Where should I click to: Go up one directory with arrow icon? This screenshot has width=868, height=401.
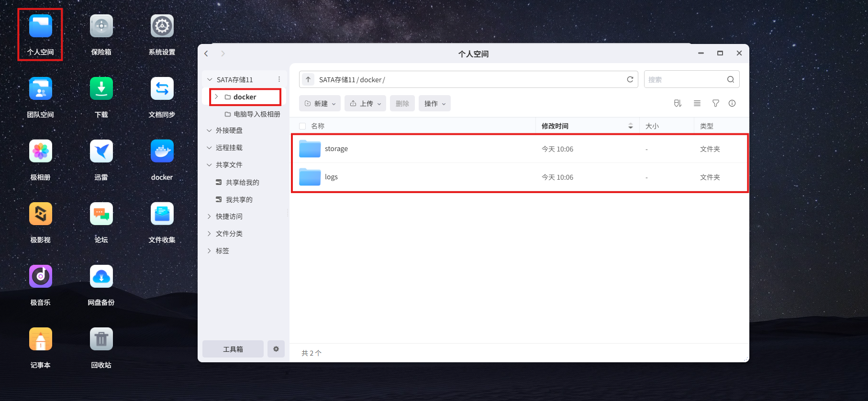pos(308,79)
